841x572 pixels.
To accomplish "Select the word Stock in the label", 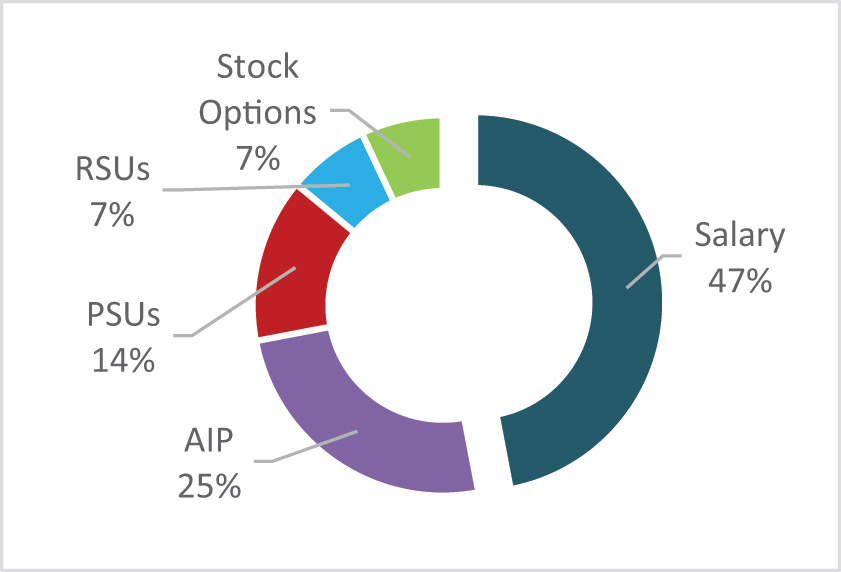I will click(257, 67).
